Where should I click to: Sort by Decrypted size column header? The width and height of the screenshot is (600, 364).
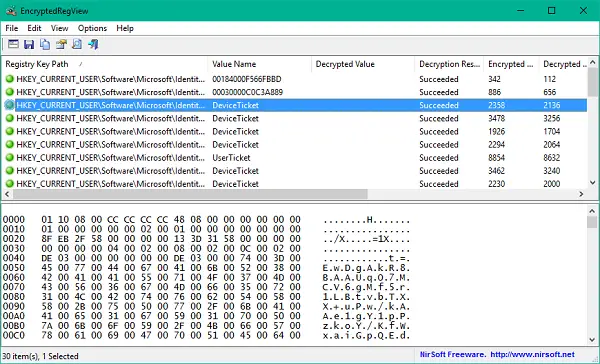pyautogui.click(x=563, y=64)
